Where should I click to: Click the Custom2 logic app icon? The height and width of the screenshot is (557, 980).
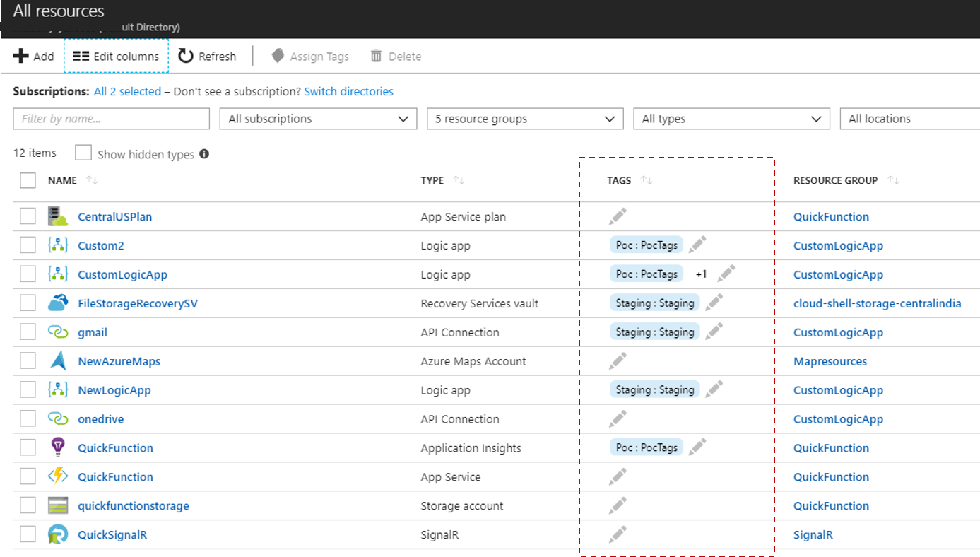[58, 245]
